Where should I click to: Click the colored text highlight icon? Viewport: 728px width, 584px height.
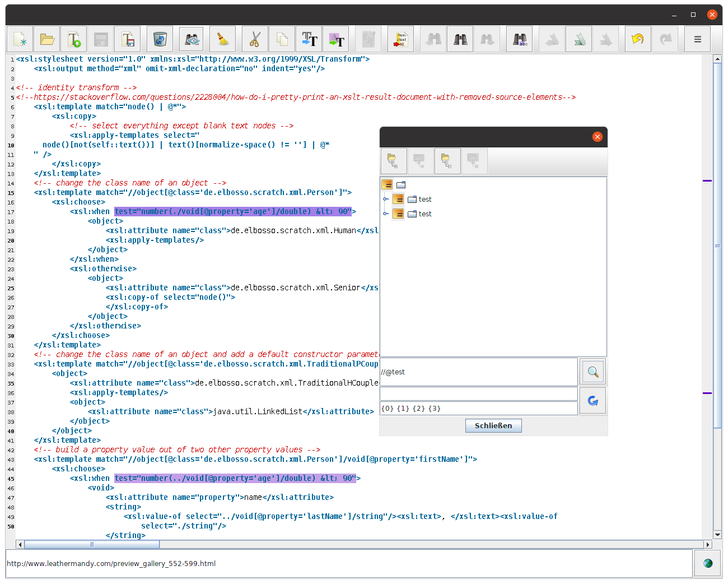click(336, 39)
